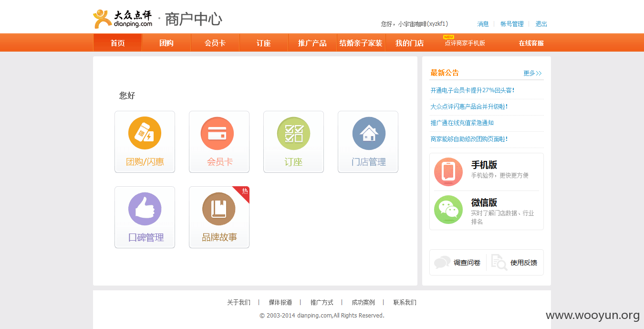
Task: Click the 使用反馈 document search icon
Action: point(499,262)
